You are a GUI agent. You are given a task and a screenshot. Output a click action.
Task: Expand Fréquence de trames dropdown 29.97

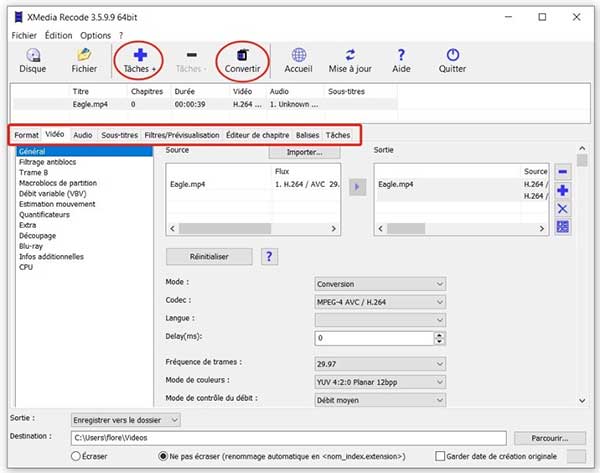point(380,364)
